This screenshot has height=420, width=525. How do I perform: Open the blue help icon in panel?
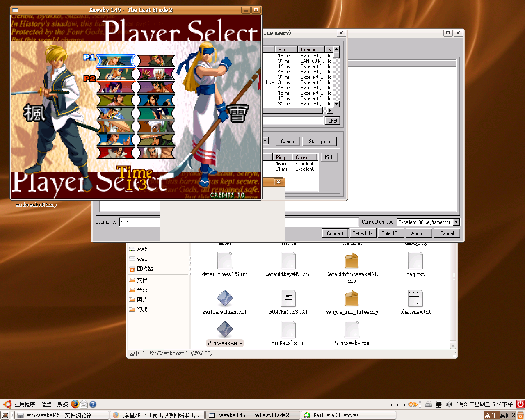[x=93, y=404]
